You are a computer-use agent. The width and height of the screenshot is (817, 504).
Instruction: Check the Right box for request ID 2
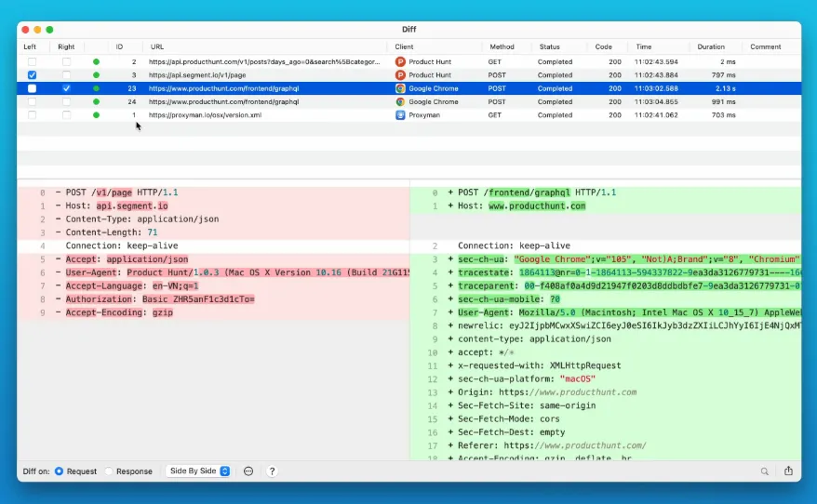click(66, 62)
